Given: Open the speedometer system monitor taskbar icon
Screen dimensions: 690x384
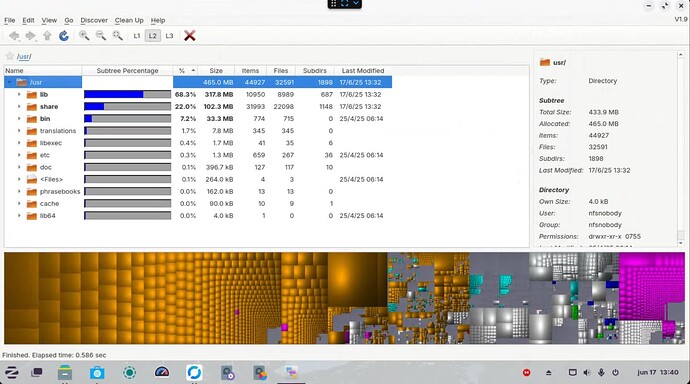Looking at the screenshot, I should (x=162, y=373).
